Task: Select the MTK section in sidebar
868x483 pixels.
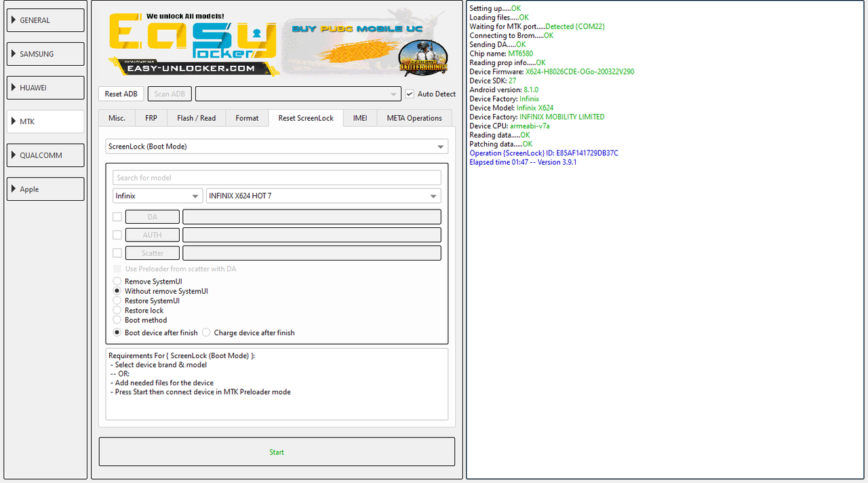Action: click(x=45, y=121)
